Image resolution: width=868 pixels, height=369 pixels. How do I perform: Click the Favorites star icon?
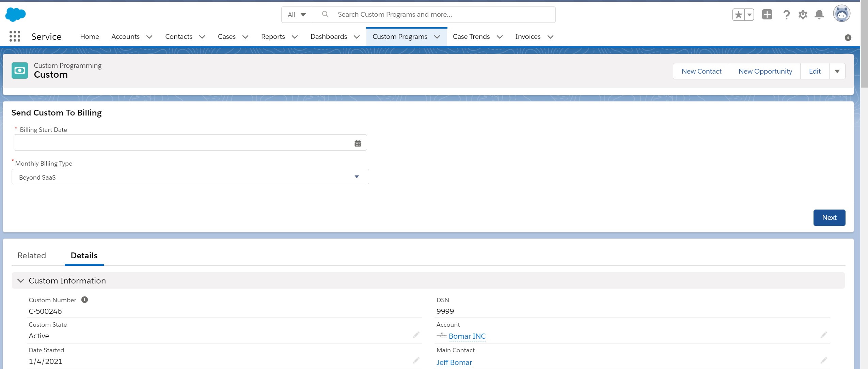click(738, 15)
